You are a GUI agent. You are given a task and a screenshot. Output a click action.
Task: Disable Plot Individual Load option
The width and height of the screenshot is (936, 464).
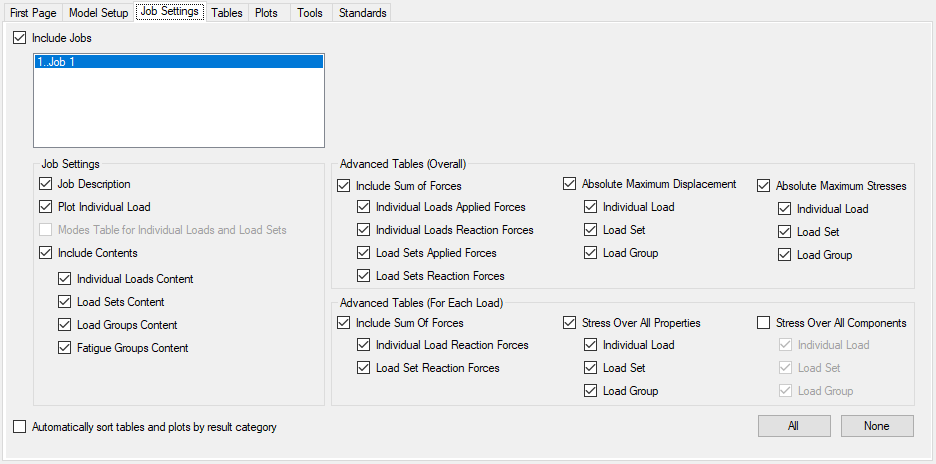click(46, 207)
